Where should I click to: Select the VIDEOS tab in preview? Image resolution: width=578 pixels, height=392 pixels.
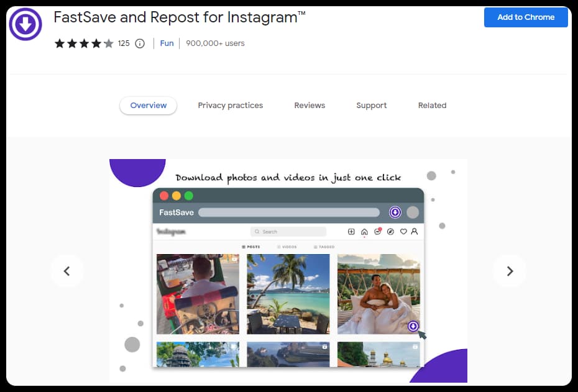[x=287, y=247]
